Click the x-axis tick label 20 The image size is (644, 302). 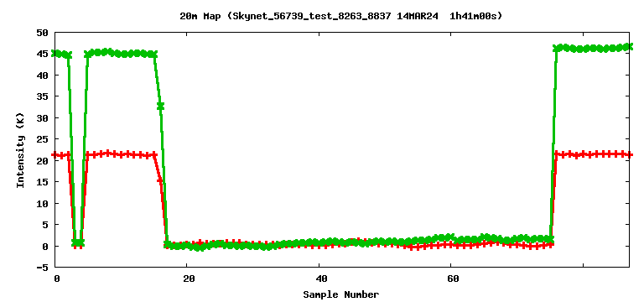(x=189, y=279)
